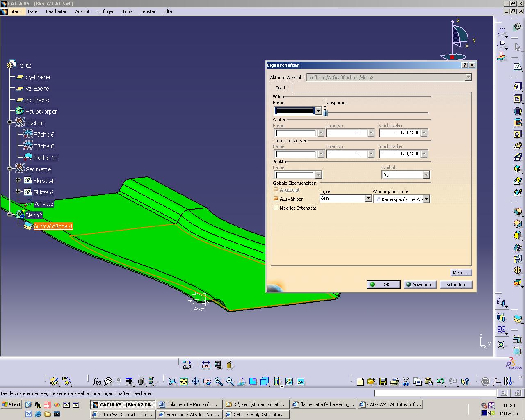Open the Kanten Strichstärke dropdown
This screenshot has width=525, height=420.
point(424,133)
